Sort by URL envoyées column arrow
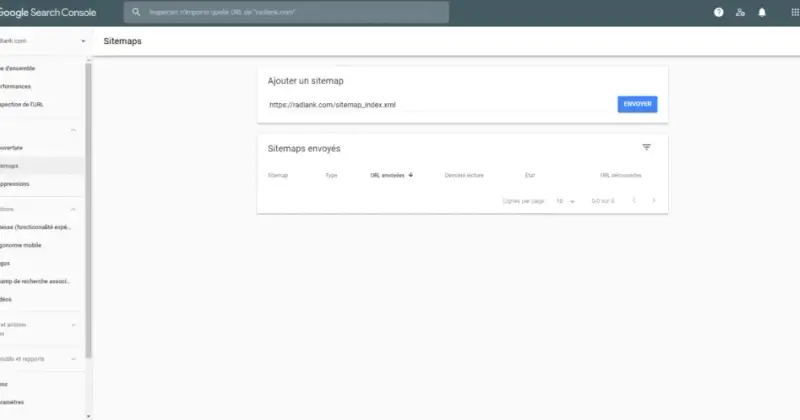The image size is (800, 420). 411,175
